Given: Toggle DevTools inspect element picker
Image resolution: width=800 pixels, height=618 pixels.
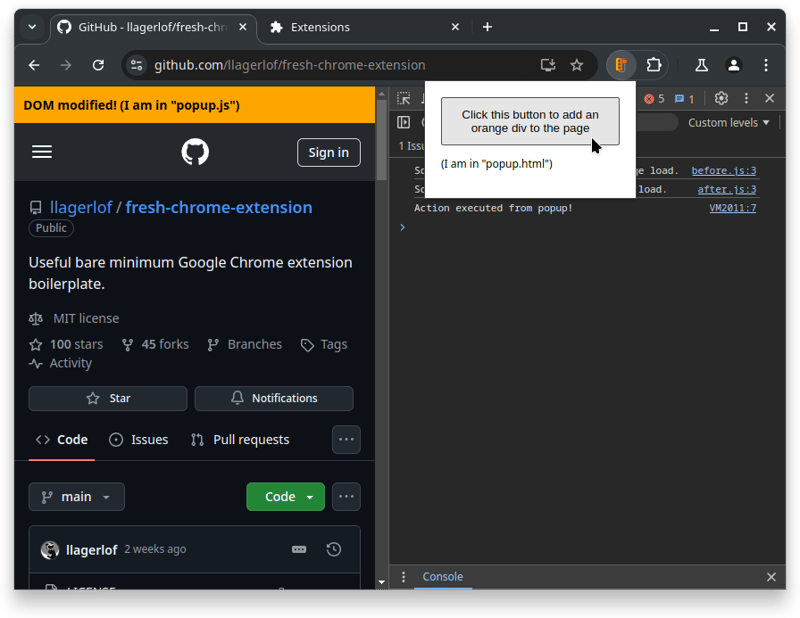Looking at the screenshot, I should (404, 98).
